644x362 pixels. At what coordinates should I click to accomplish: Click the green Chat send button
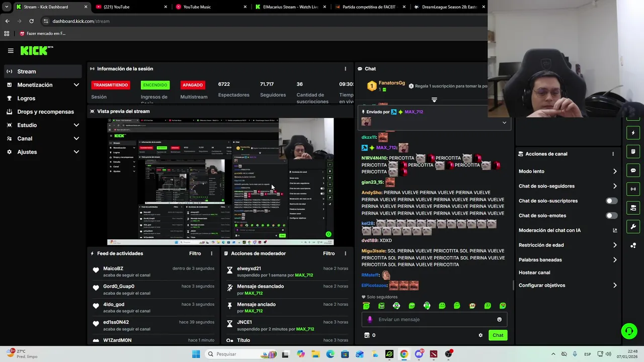point(498,335)
